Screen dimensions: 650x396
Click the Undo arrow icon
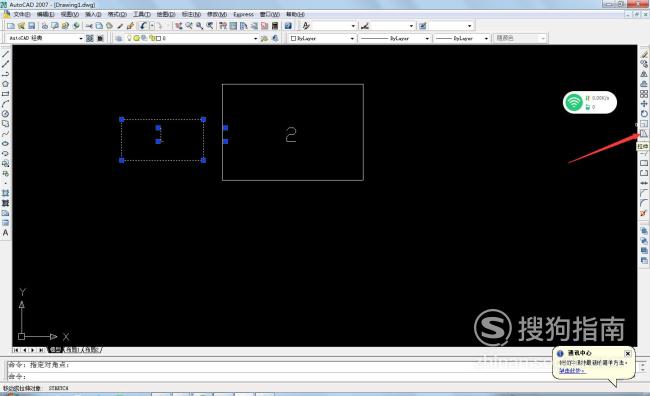coord(143,26)
